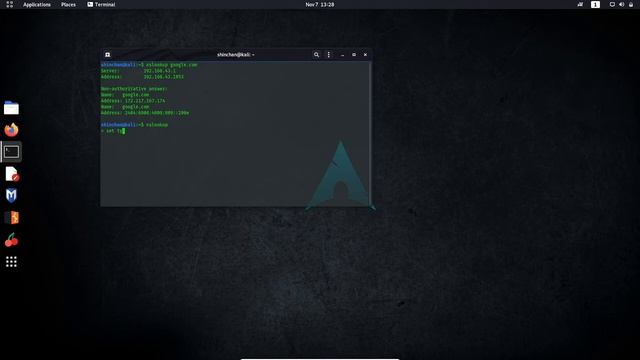Click the terminal vertical scrollbar
This screenshot has height=360, width=640.
(370, 133)
